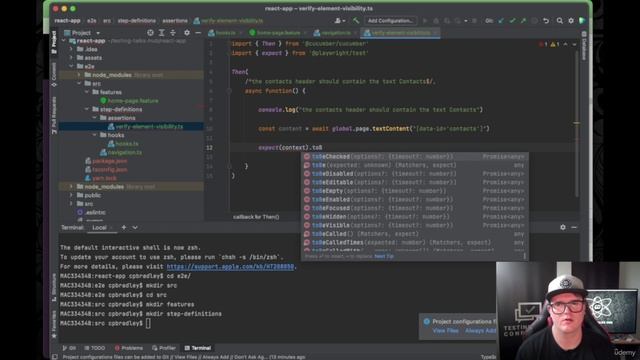Click View Files in notification
This screenshot has width=640, height=360.
point(445,331)
